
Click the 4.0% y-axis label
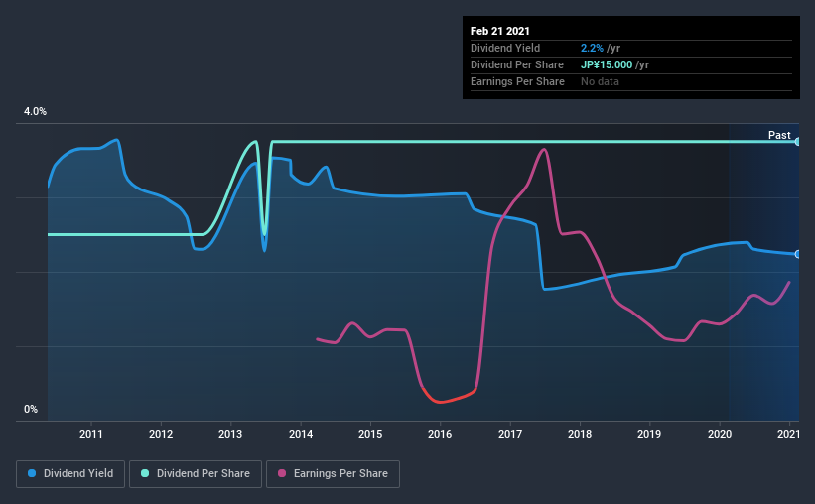pos(35,111)
